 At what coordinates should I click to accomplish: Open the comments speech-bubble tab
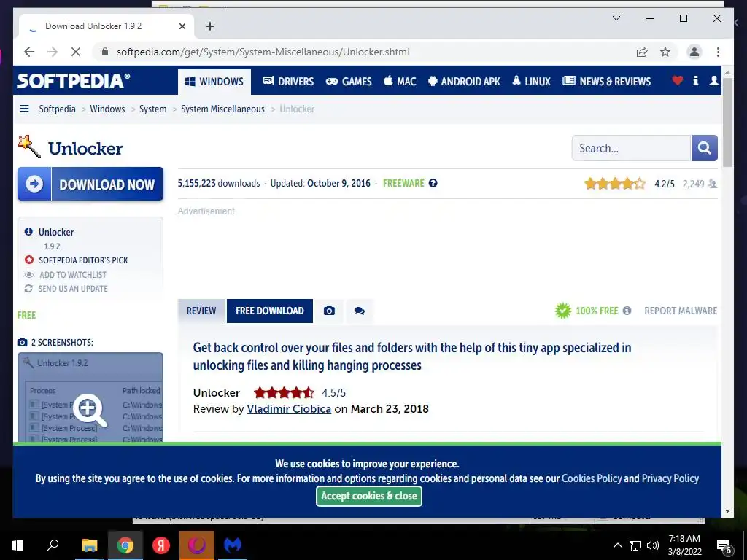coord(360,311)
